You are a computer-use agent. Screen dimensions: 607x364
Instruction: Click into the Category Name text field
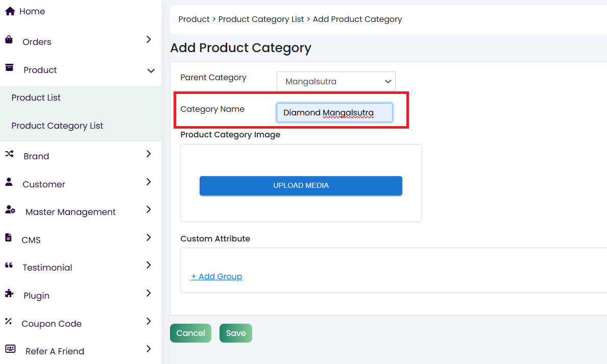(334, 113)
